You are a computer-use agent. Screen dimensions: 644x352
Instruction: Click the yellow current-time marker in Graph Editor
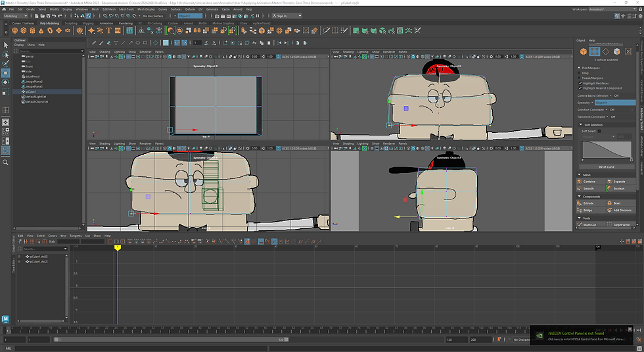click(118, 247)
